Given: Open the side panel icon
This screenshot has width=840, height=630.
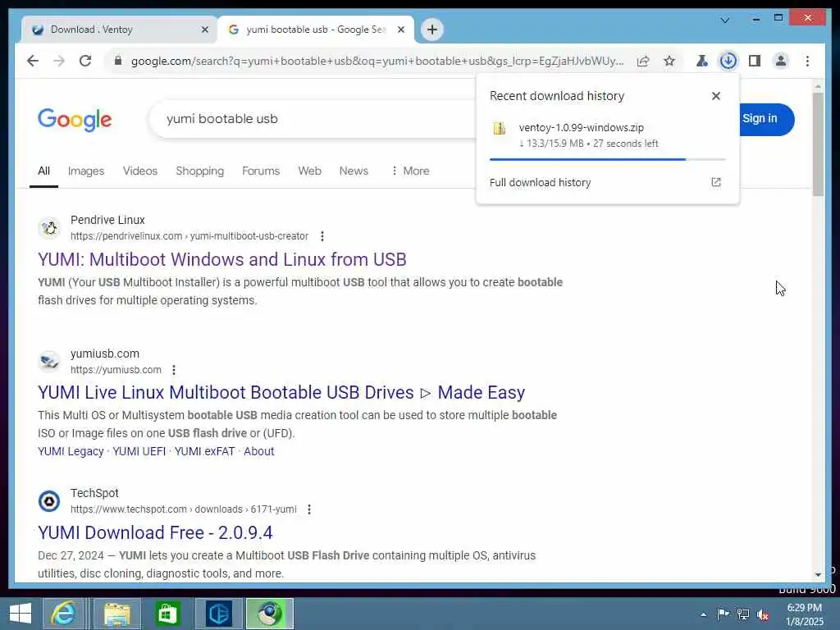Looking at the screenshot, I should tap(755, 61).
